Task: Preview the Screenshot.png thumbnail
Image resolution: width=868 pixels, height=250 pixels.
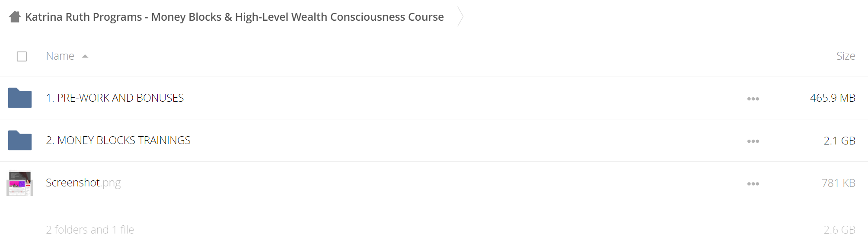Action: point(20,183)
